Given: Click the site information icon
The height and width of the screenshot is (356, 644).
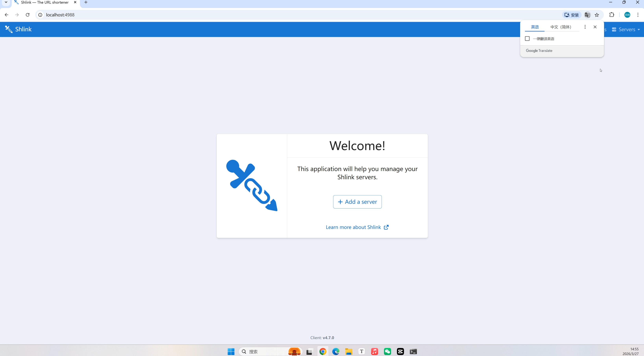Looking at the screenshot, I should [40, 15].
